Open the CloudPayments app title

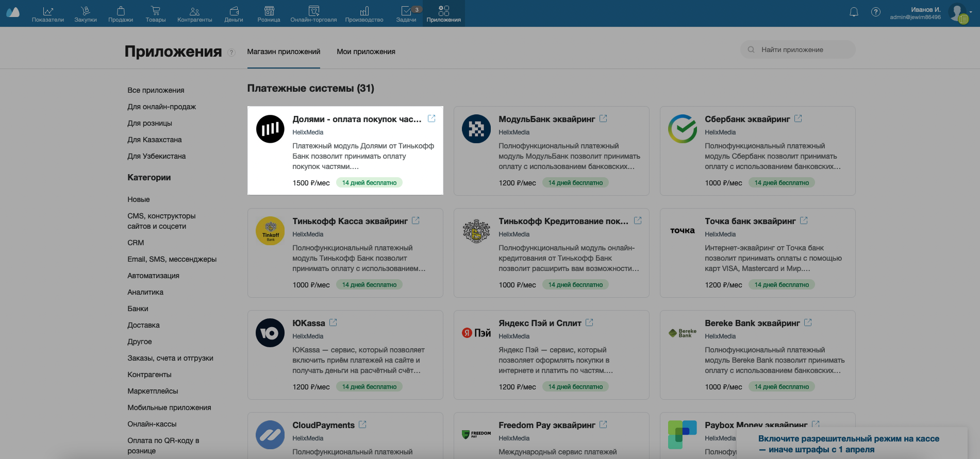(x=323, y=425)
